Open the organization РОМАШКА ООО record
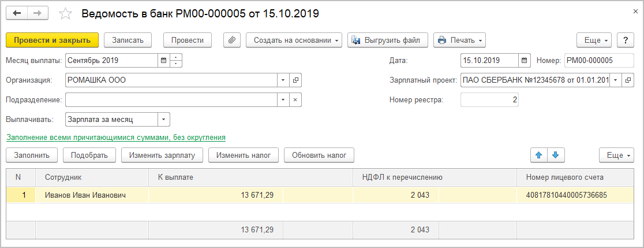The width and height of the screenshot is (644, 248). click(x=295, y=80)
